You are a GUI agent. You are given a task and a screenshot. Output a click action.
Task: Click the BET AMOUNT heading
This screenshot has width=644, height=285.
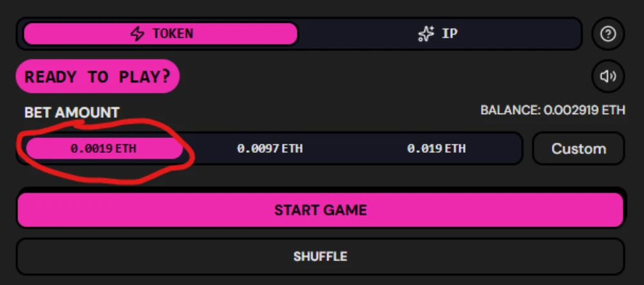click(71, 112)
